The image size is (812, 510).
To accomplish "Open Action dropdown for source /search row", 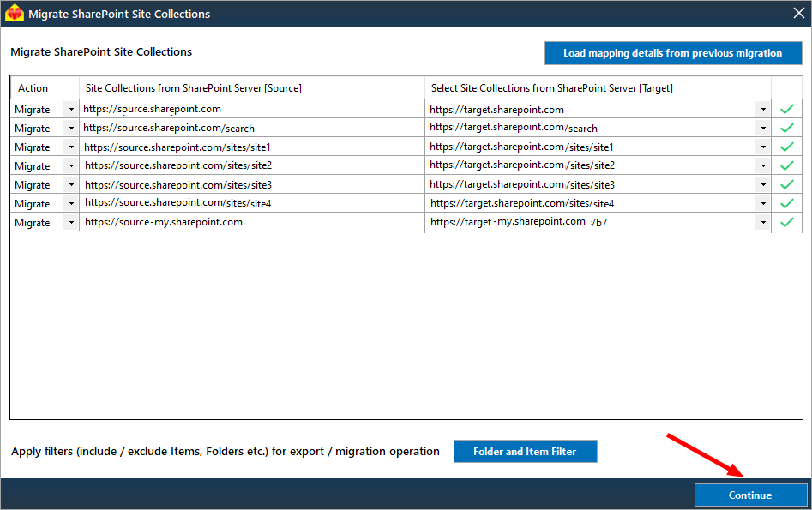I will (71, 128).
